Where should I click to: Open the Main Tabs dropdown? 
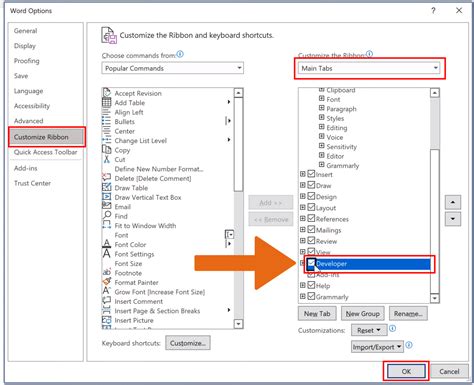pos(369,68)
